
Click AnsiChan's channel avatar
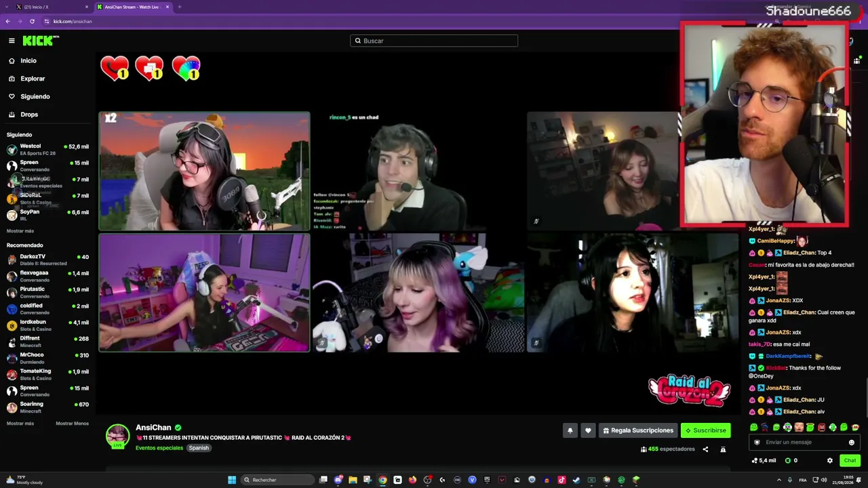click(117, 436)
